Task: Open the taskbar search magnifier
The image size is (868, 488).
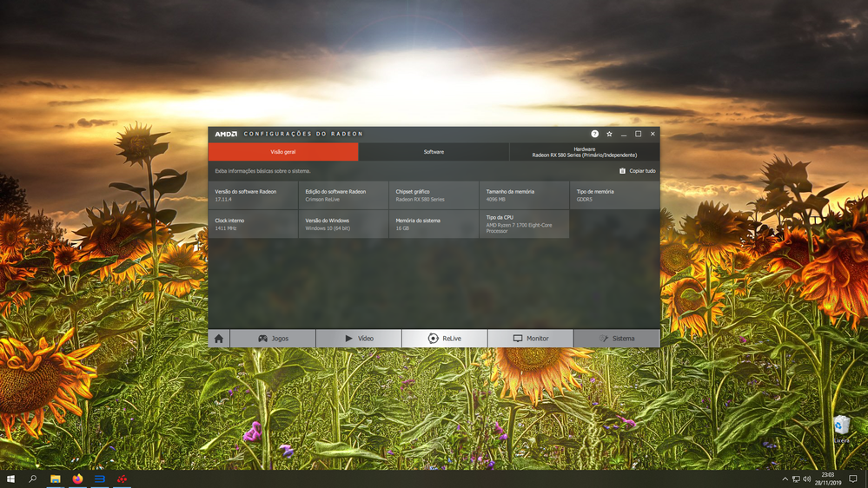Action: tap(33, 478)
